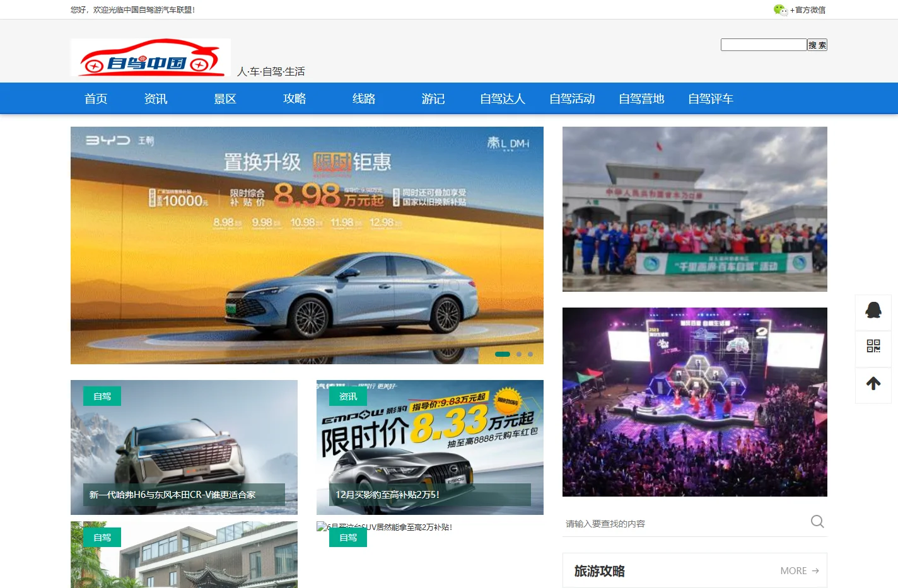Click the arrow next to MORE
The height and width of the screenshot is (588, 898).
coord(815,571)
